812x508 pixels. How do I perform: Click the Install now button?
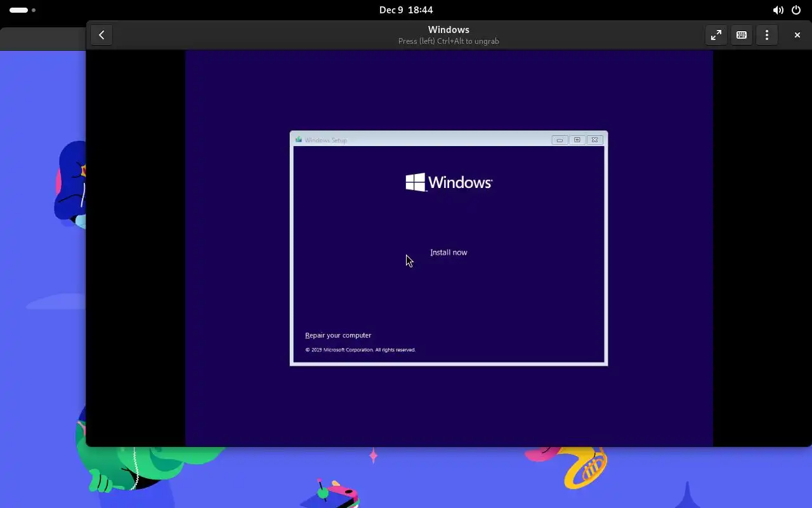449,252
